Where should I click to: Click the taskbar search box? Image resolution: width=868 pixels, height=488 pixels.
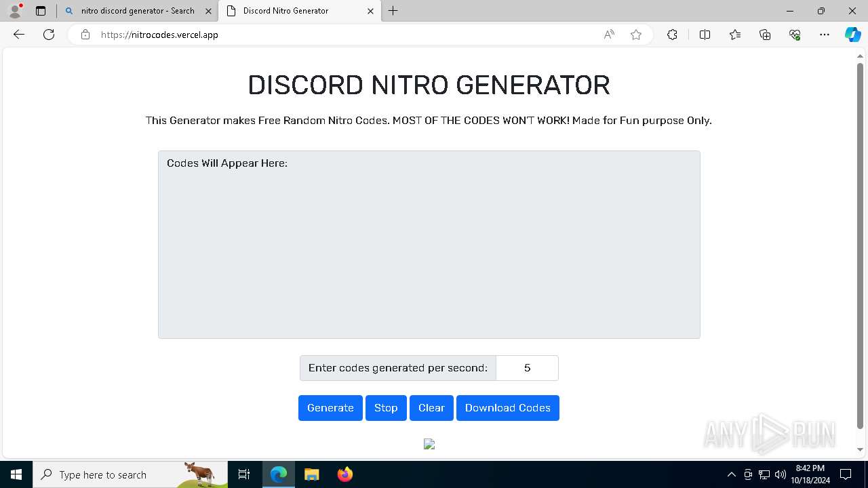[130, 474]
